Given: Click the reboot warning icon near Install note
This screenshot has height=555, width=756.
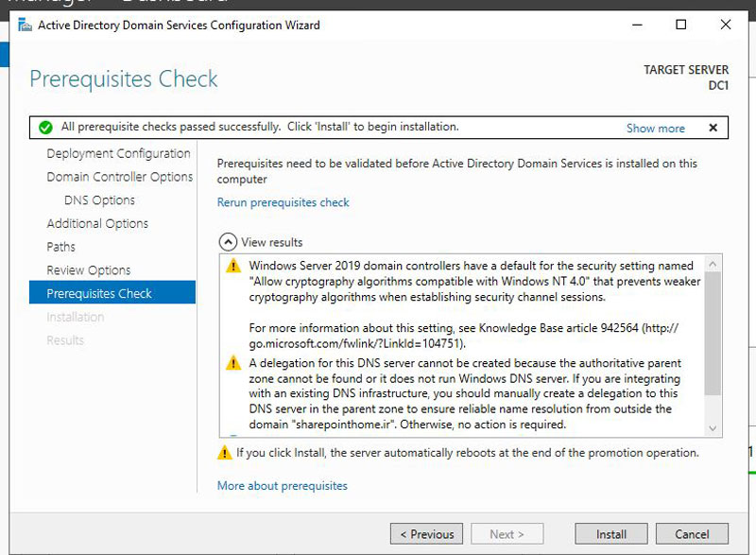Looking at the screenshot, I should [225, 453].
